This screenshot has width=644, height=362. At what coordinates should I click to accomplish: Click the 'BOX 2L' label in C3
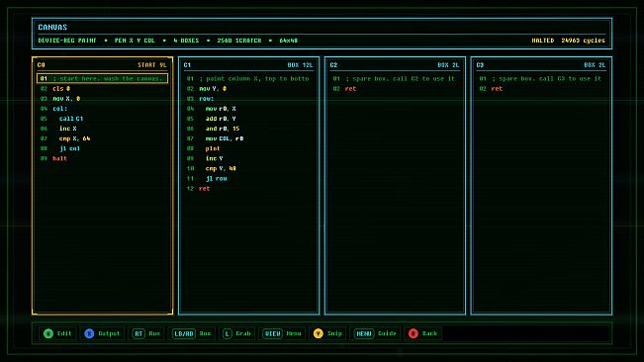(595, 65)
